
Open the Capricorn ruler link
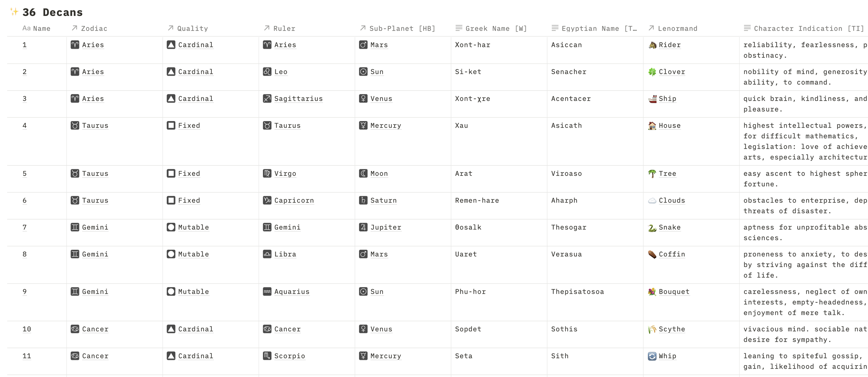pos(294,200)
